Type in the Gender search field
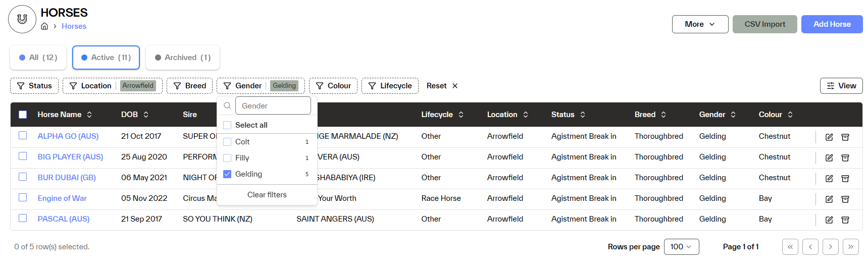The image size is (868, 269). 273,106
